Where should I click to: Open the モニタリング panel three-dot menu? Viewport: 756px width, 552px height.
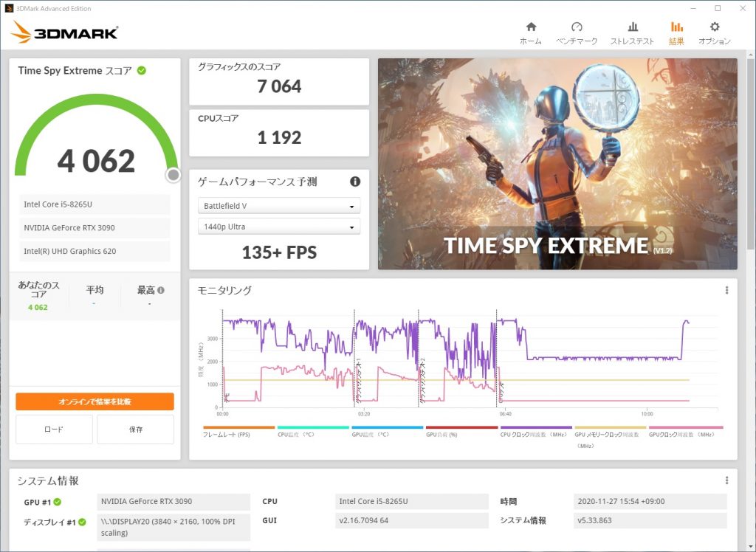click(726, 290)
